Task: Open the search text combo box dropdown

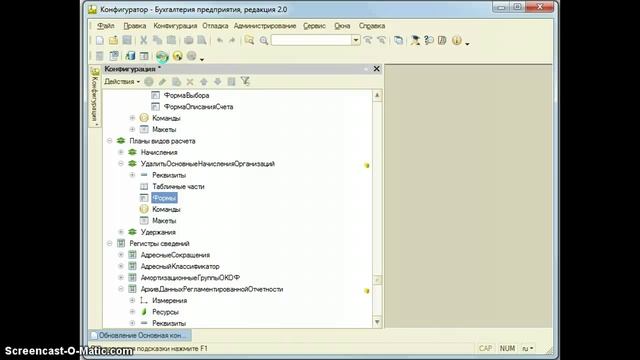Action: (356, 40)
